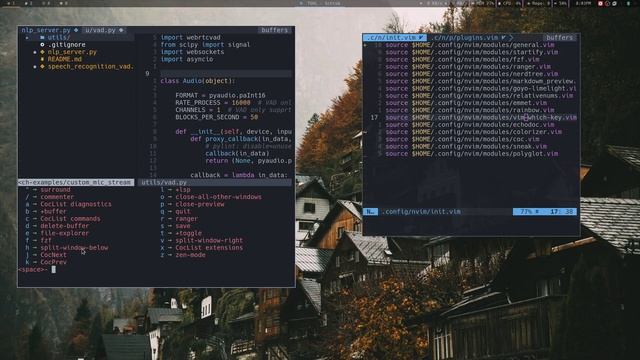Viewport: 640px width, 360px height.
Task: Select 'delete-buffer' in which-key menu
Action: tap(64, 226)
